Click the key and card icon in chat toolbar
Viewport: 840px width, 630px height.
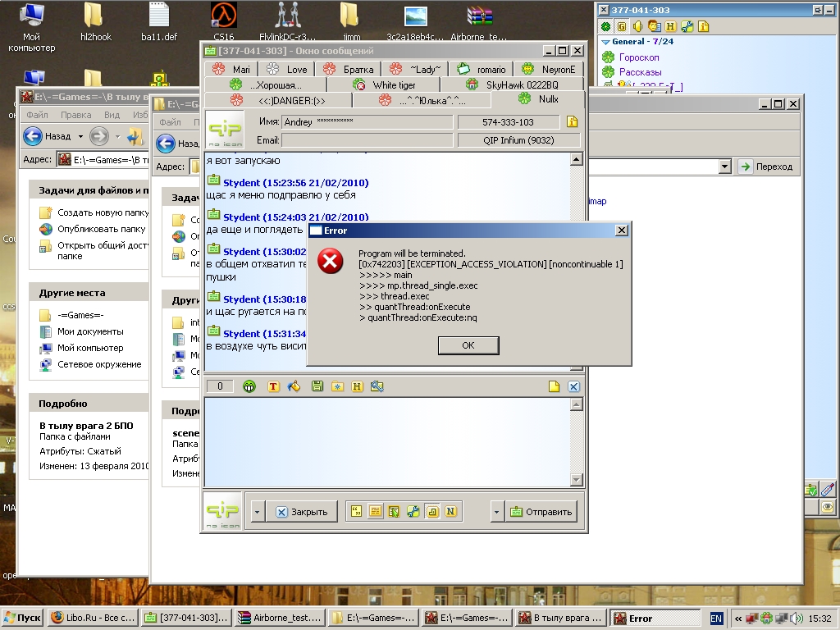(x=377, y=386)
